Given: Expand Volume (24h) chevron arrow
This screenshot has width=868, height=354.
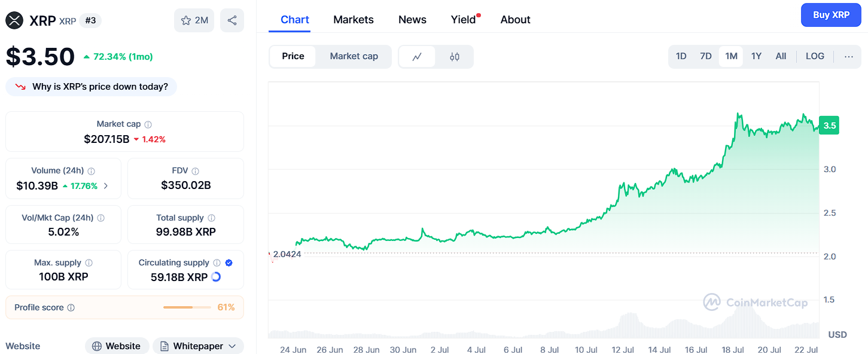Looking at the screenshot, I should click(106, 186).
